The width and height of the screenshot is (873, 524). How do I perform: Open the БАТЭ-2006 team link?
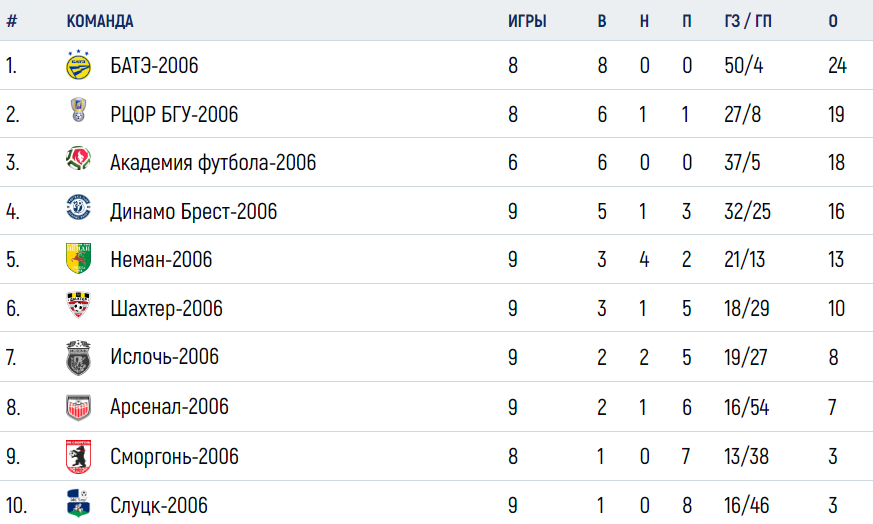pyautogui.click(x=154, y=66)
